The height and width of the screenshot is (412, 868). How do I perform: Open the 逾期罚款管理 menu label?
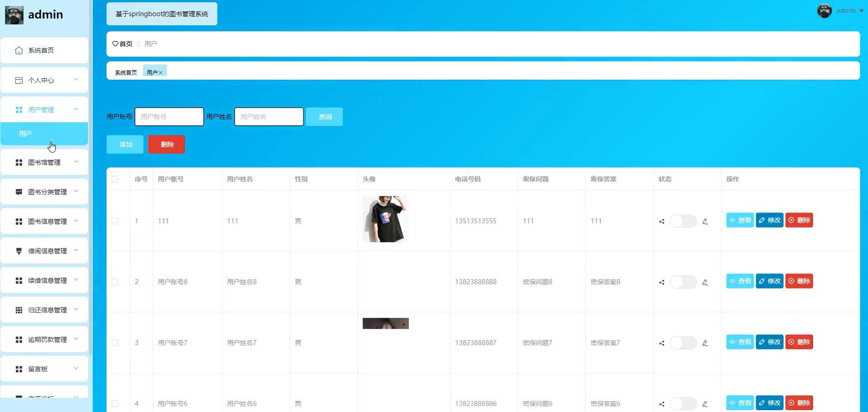pyautogui.click(x=47, y=340)
